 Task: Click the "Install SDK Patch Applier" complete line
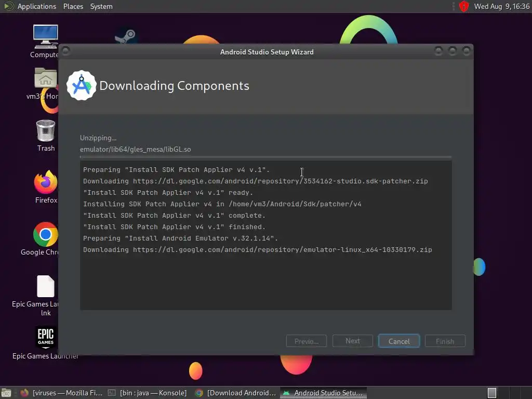[x=175, y=216]
